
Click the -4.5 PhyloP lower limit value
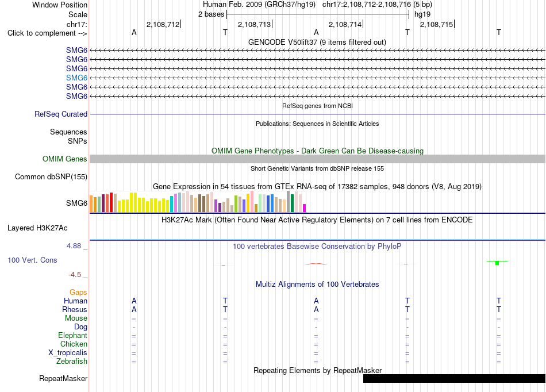click(75, 275)
